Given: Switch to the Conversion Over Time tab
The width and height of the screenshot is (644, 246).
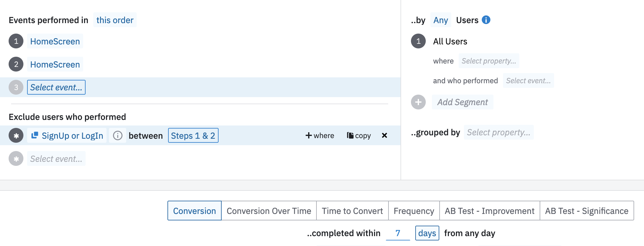Looking at the screenshot, I should (x=269, y=211).
